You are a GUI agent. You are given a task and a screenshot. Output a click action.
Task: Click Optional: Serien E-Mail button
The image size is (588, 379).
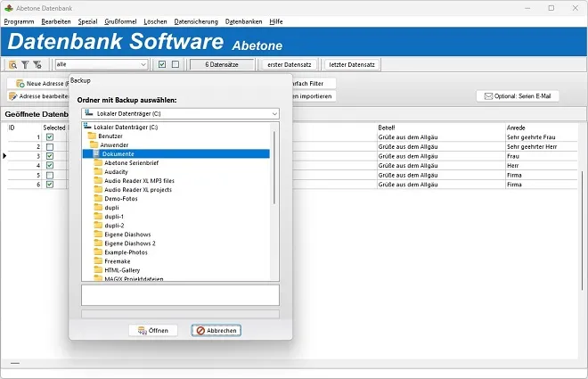tap(518, 96)
